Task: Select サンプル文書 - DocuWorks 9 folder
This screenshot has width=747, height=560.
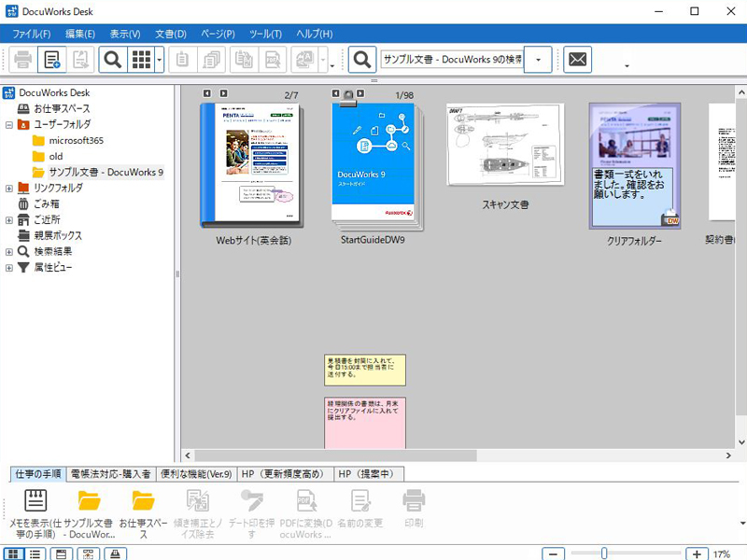Action: click(106, 172)
